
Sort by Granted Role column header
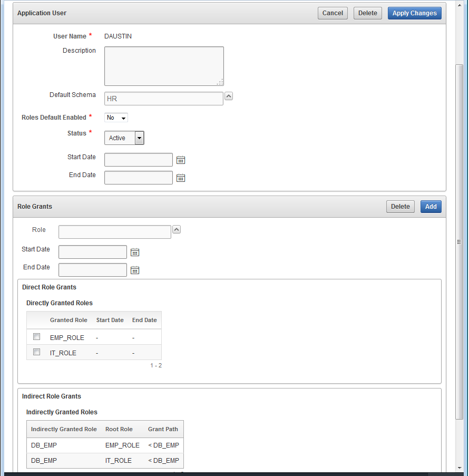coord(69,320)
